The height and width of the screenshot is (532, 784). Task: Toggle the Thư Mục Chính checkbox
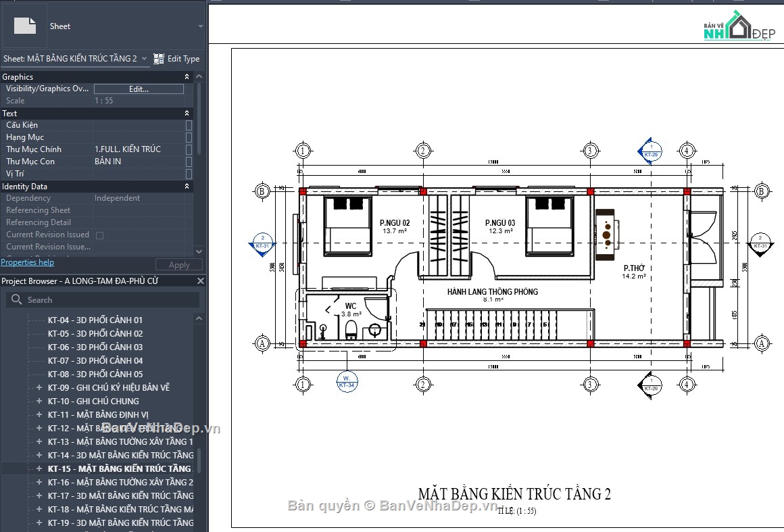[x=189, y=149]
